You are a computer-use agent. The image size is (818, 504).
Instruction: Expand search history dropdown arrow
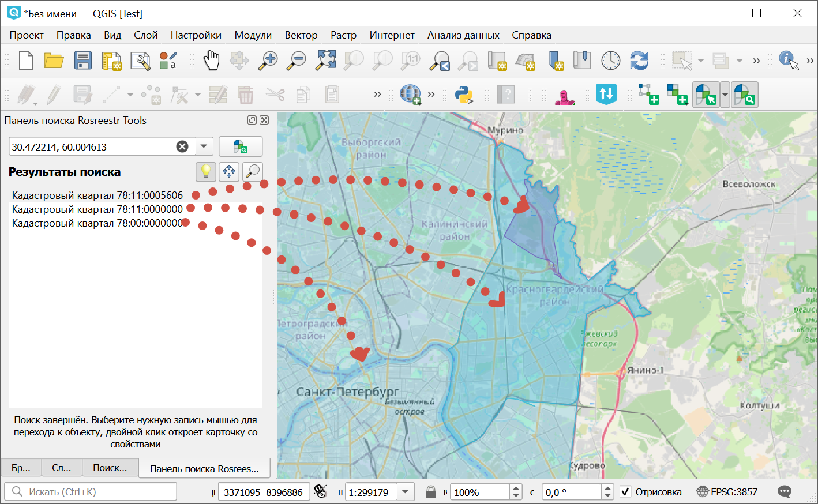[x=204, y=146]
